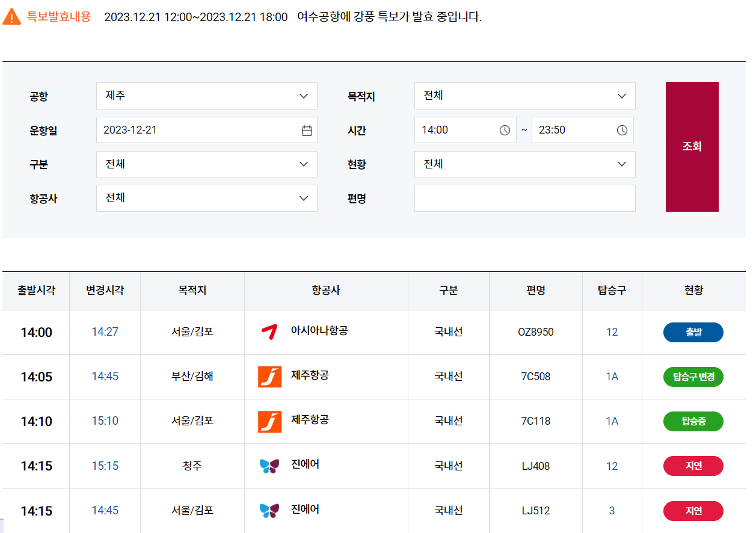The height and width of the screenshot is (533, 756).
Task: Click departure time 14:00 in table
Action: tap(36, 333)
